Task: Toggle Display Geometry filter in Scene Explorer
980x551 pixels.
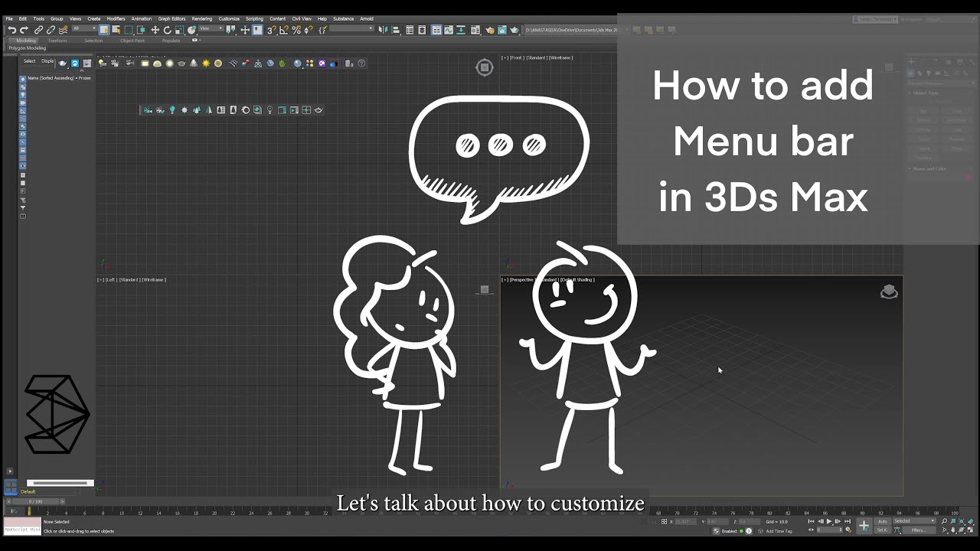Action: tap(23, 79)
